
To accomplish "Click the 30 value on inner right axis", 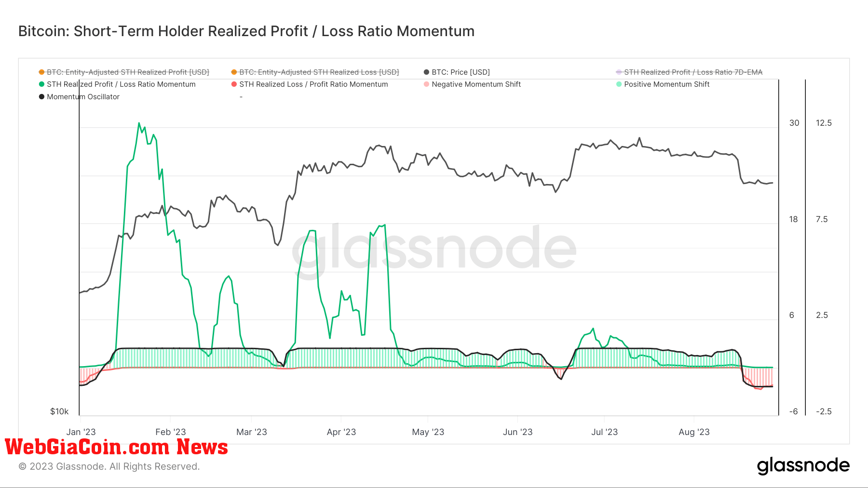I will 794,123.
